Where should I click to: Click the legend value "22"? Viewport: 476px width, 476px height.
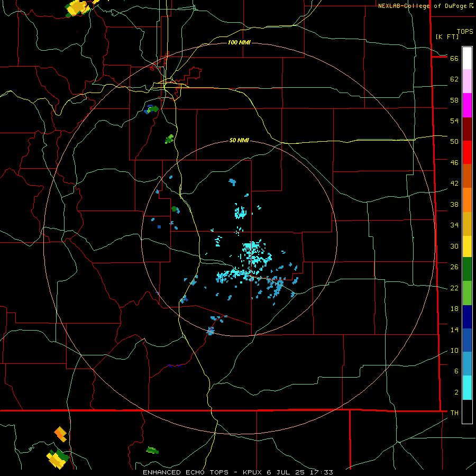(454, 288)
